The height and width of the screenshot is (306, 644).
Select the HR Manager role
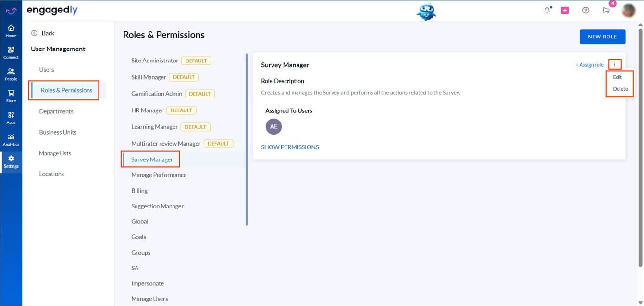pyautogui.click(x=147, y=110)
